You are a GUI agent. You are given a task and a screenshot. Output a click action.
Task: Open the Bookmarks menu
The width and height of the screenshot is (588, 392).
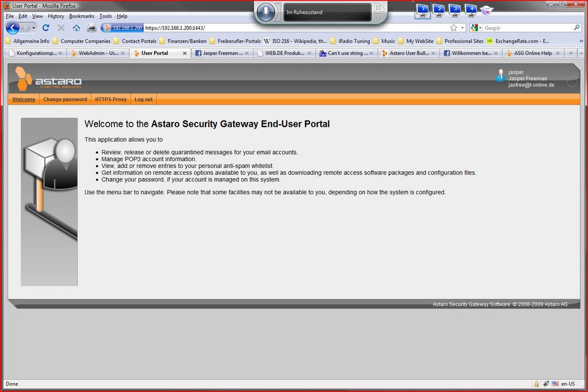pos(81,16)
